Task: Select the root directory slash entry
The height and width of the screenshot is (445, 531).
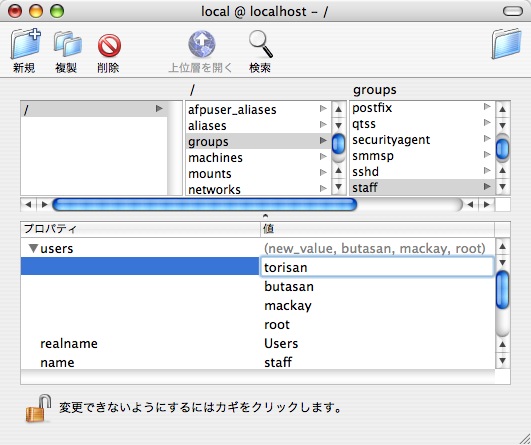Action: click(94, 109)
